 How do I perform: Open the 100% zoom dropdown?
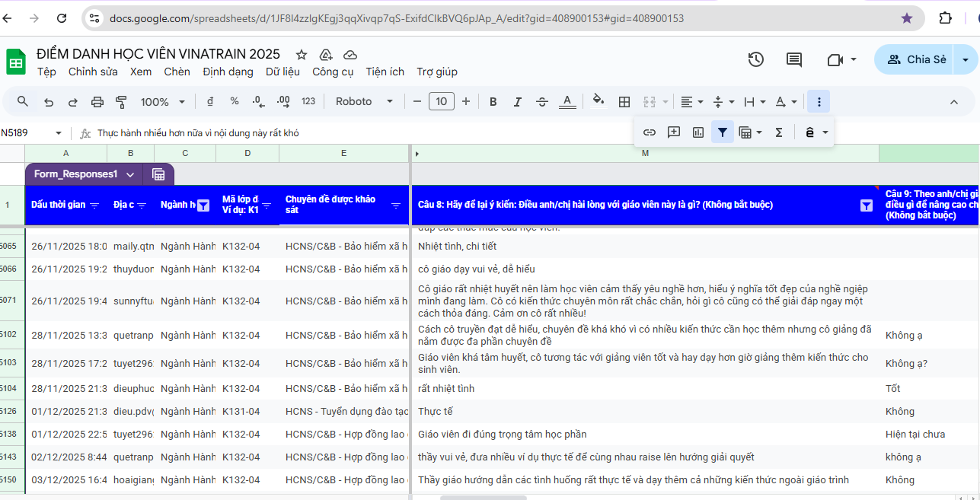pyautogui.click(x=162, y=102)
